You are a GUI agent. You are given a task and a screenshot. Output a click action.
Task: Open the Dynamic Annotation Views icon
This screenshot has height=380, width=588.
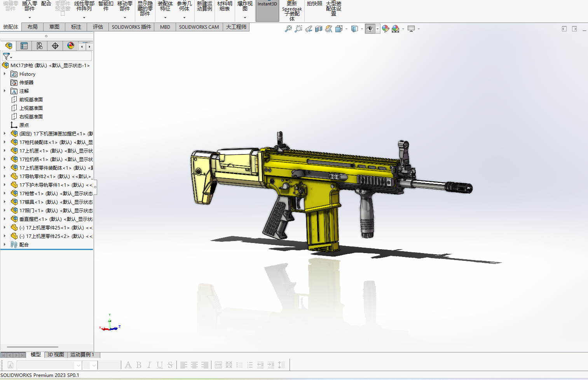[x=329, y=29]
